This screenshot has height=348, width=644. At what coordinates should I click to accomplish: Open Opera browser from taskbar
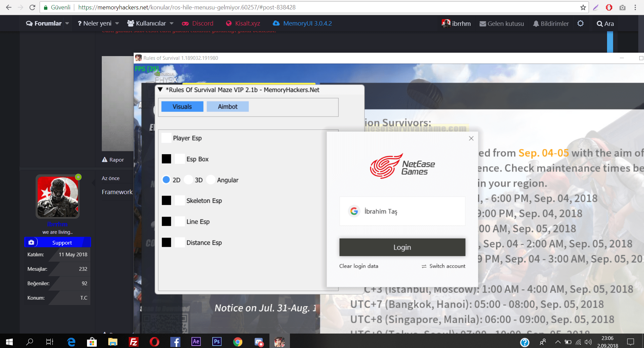[154, 342]
